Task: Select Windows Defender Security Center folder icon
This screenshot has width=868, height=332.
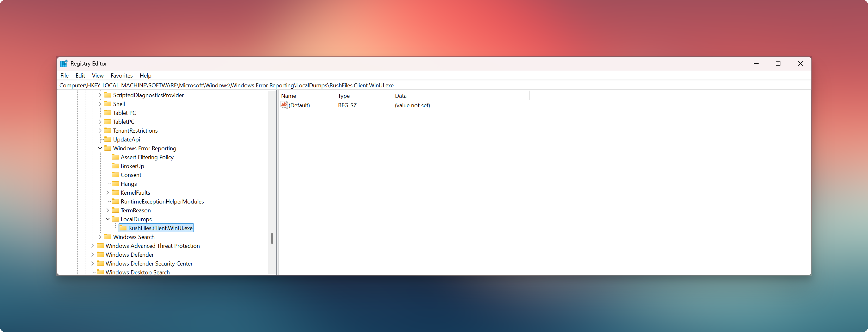Action: click(101, 263)
